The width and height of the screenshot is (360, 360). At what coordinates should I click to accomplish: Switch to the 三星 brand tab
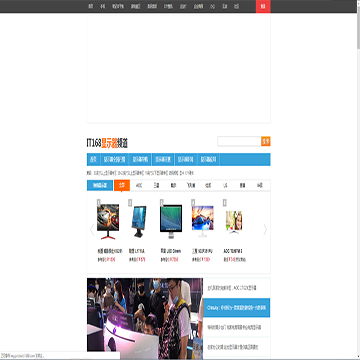[x=156, y=185]
